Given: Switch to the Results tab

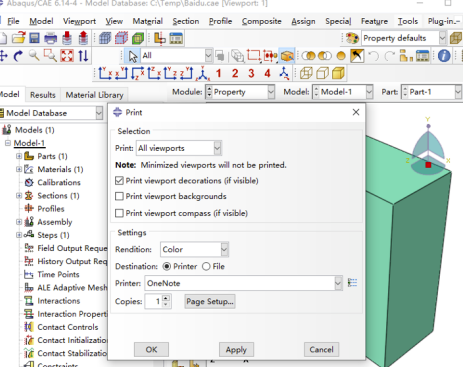Looking at the screenshot, I should click(43, 95).
